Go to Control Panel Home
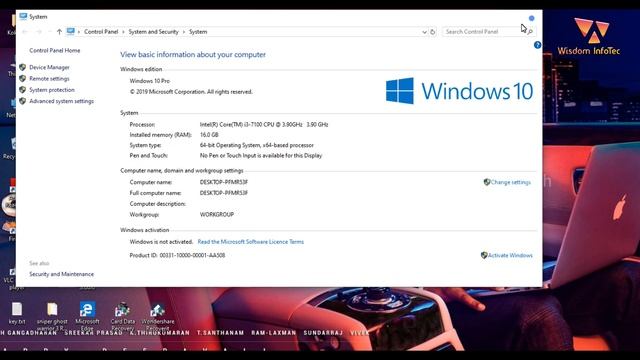640x360 pixels. click(x=55, y=51)
